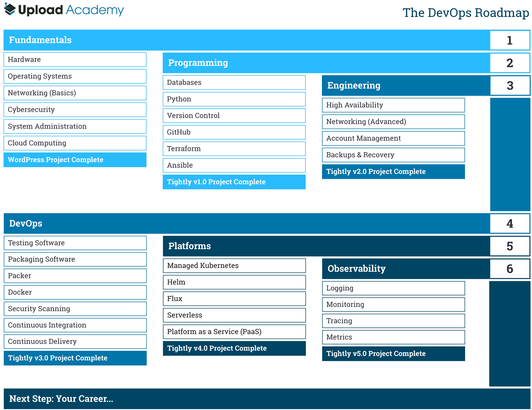Viewport: 532px width, 410px height.
Task: Click the Observability section header
Action: point(356,269)
